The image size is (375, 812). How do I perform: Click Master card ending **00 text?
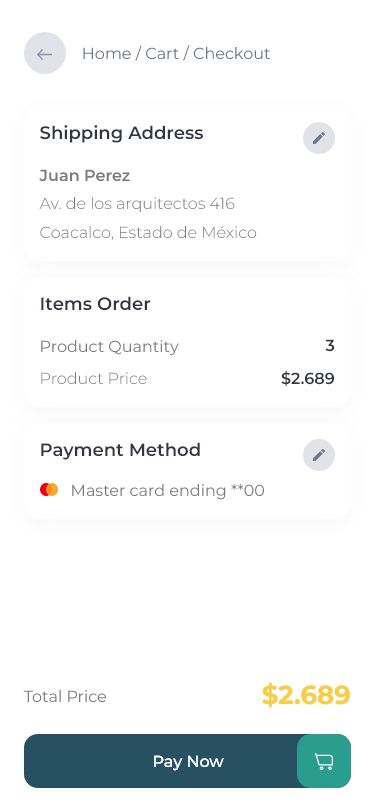167,490
